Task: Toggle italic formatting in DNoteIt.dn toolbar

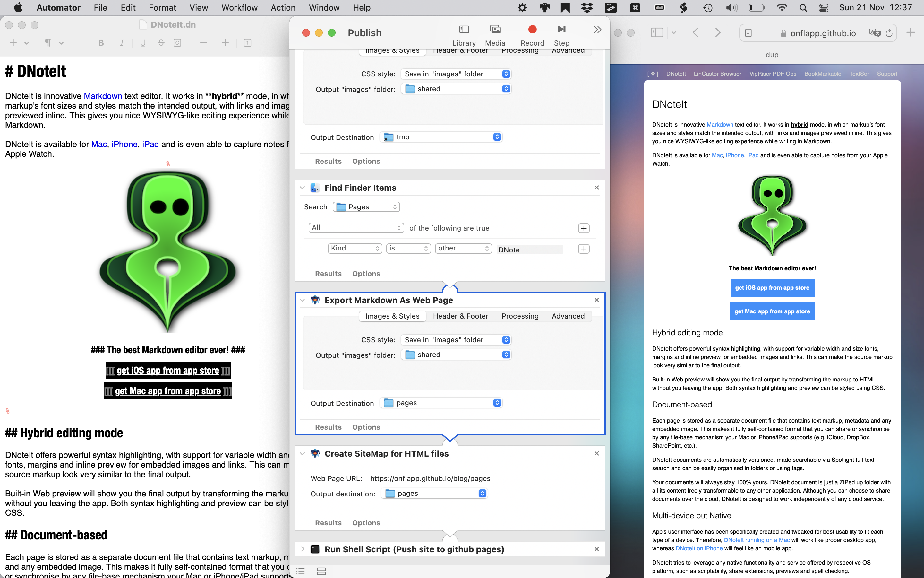Action: point(122,43)
